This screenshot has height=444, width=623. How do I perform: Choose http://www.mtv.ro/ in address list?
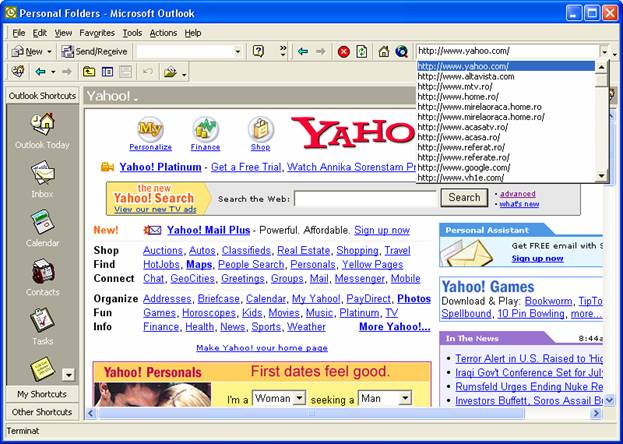pyautogui.click(x=506, y=87)
